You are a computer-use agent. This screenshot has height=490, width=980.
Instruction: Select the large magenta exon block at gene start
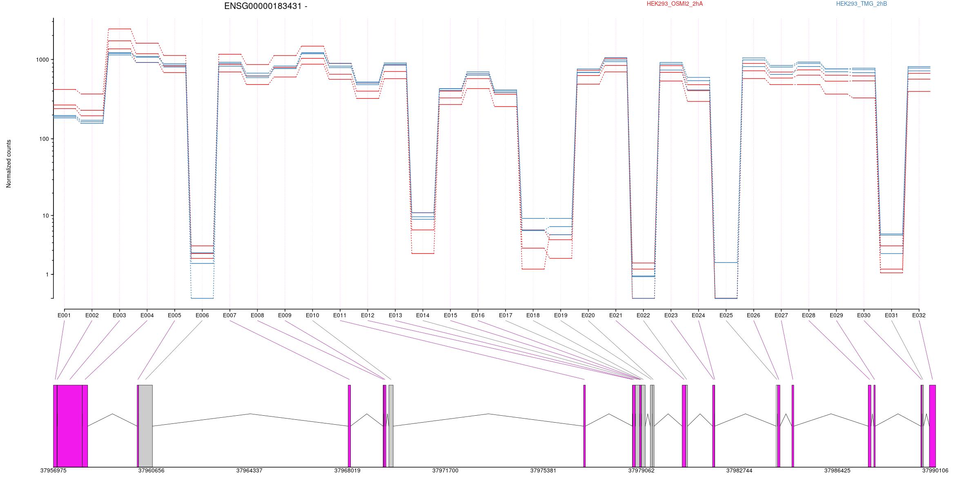70,426
